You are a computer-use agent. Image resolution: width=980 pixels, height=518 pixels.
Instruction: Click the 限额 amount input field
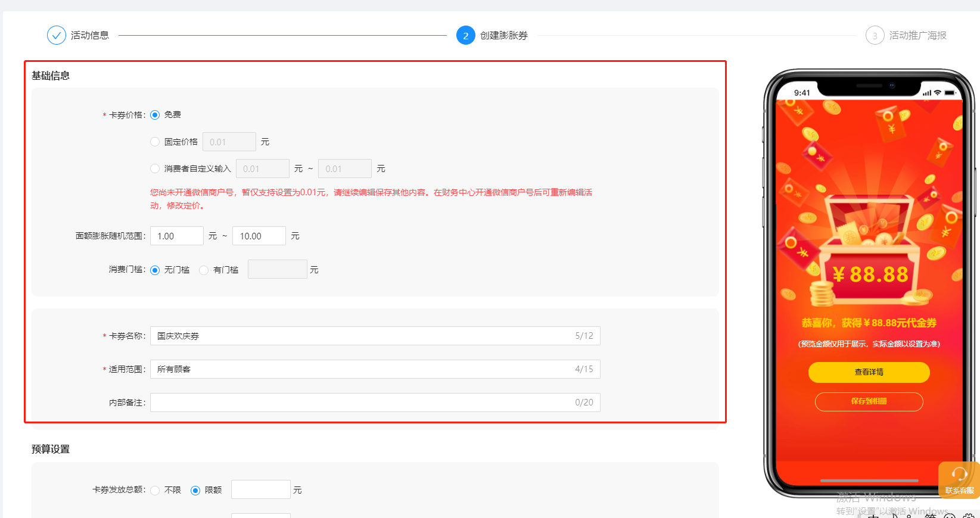[x=260, y=489]
